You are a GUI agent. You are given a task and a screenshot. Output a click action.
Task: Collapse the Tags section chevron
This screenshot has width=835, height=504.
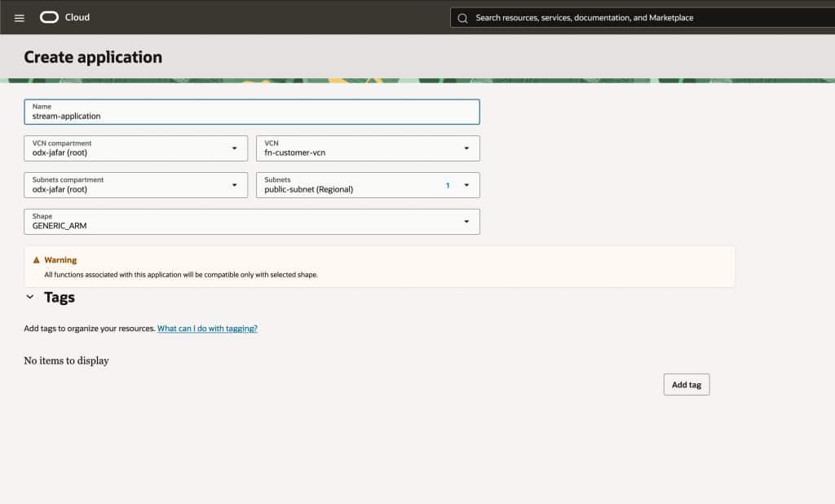30,298
